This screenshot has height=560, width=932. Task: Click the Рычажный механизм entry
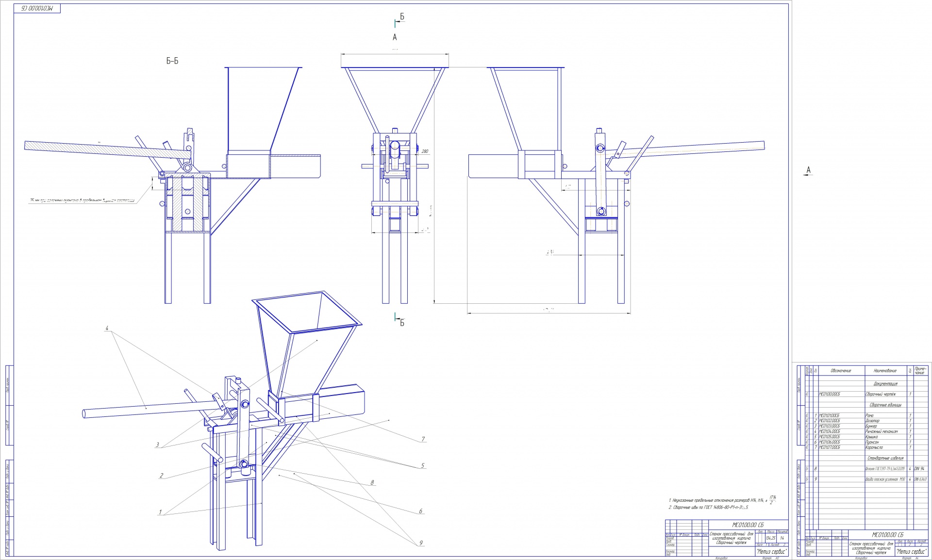coord(881,431)
